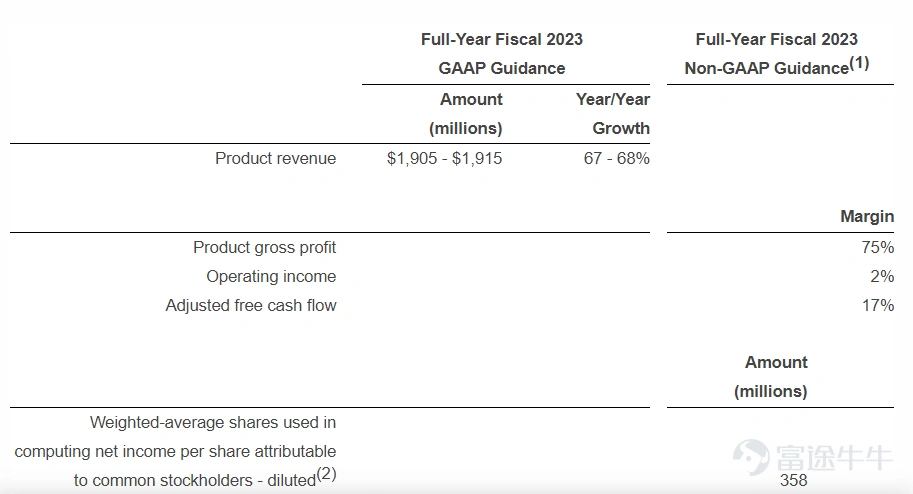Click the $1,905 - $1,915 revenue amount
This screenshot has height=494, width=913.
click(x=444, y=158)
